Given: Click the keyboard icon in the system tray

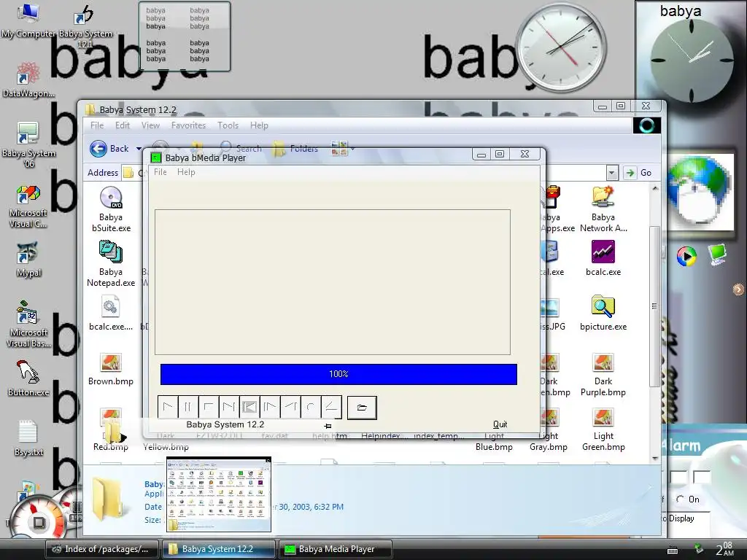Looking at the screenshot, I should pos(672,550).
